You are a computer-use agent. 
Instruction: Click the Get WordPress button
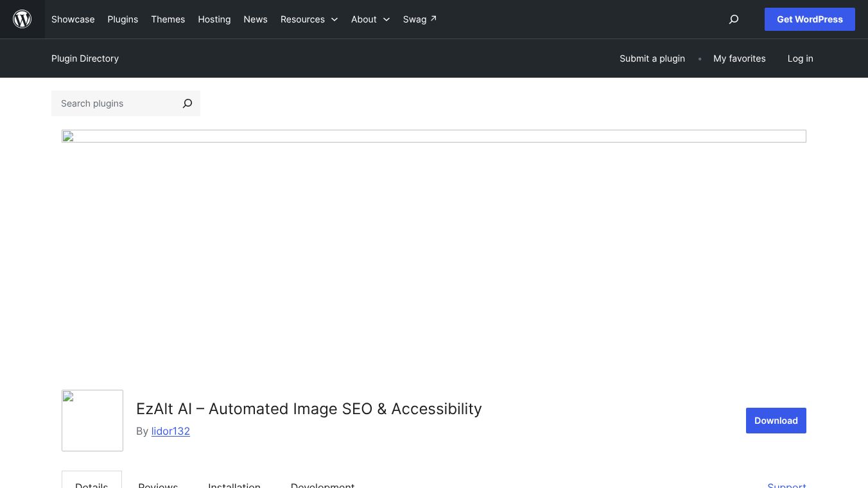tap(810, 19)
